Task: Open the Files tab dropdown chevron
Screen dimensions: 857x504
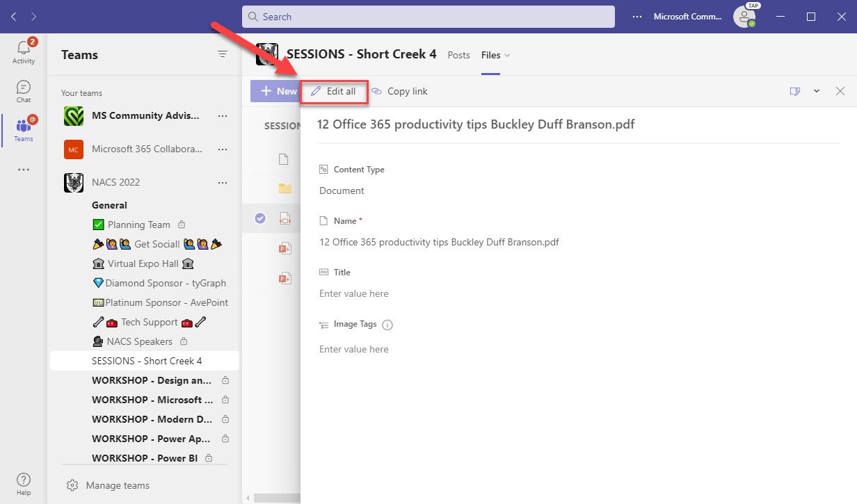Action: tap(507, 55)
